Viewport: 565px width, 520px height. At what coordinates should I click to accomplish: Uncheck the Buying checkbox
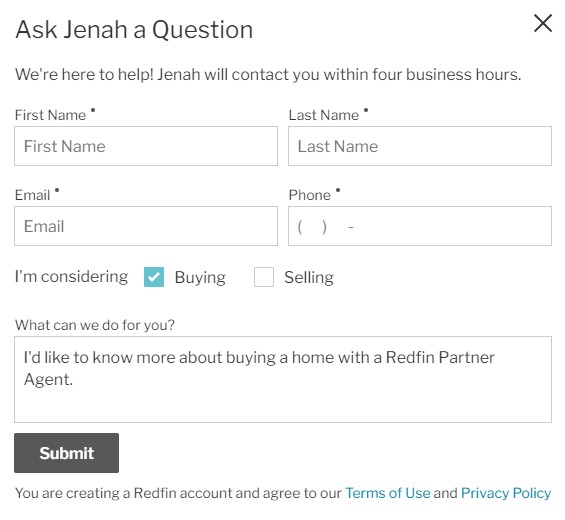[x=154, y=277]
